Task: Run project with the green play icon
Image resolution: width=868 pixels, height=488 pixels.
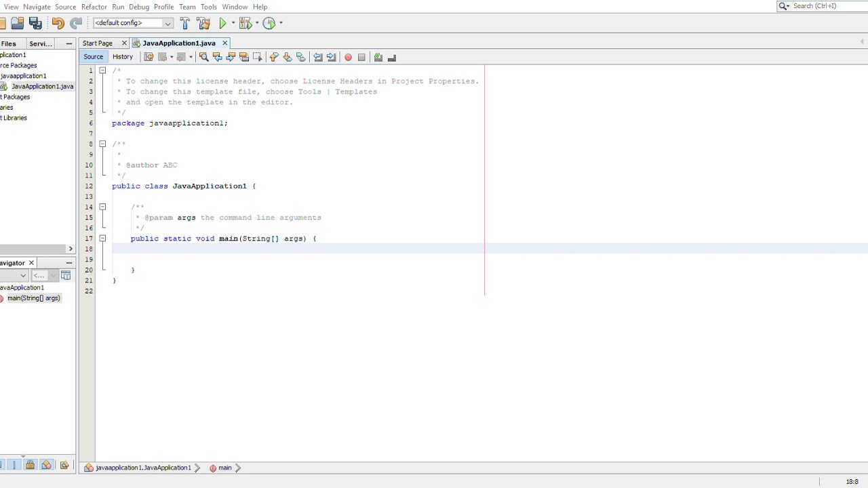Action: 222,23
